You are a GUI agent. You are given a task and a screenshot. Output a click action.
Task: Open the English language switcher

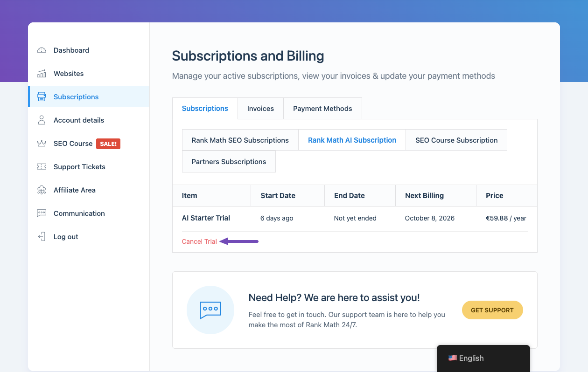click(483, 358)
